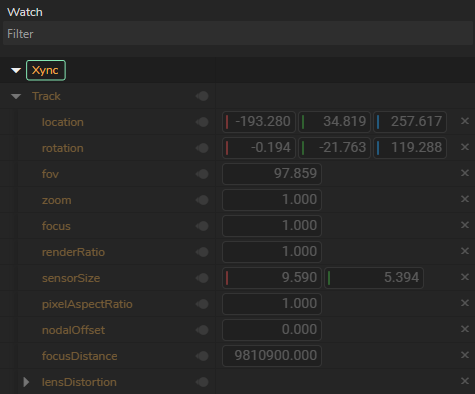Select the pixelAspectRatio property label

click(87, 304)
